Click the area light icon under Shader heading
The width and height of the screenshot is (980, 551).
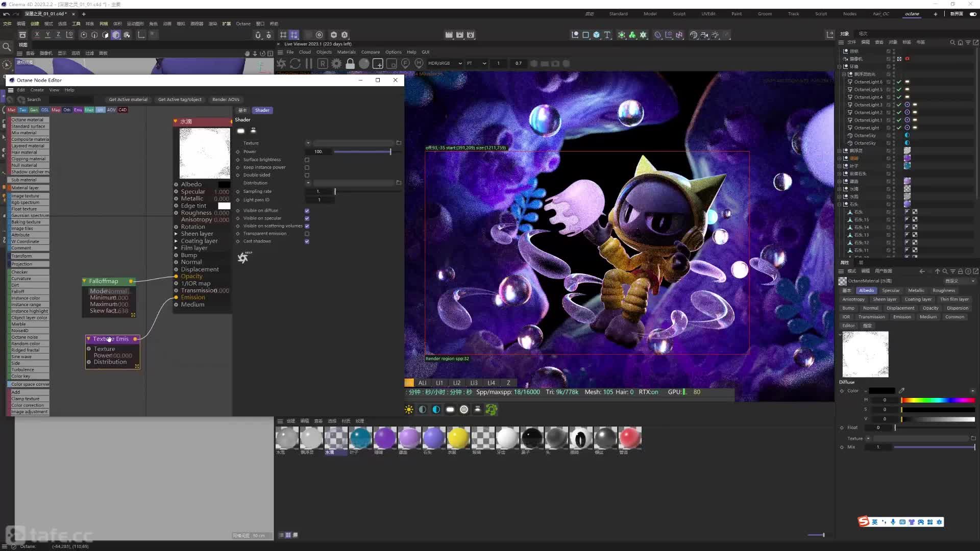(x=241, y=131)
